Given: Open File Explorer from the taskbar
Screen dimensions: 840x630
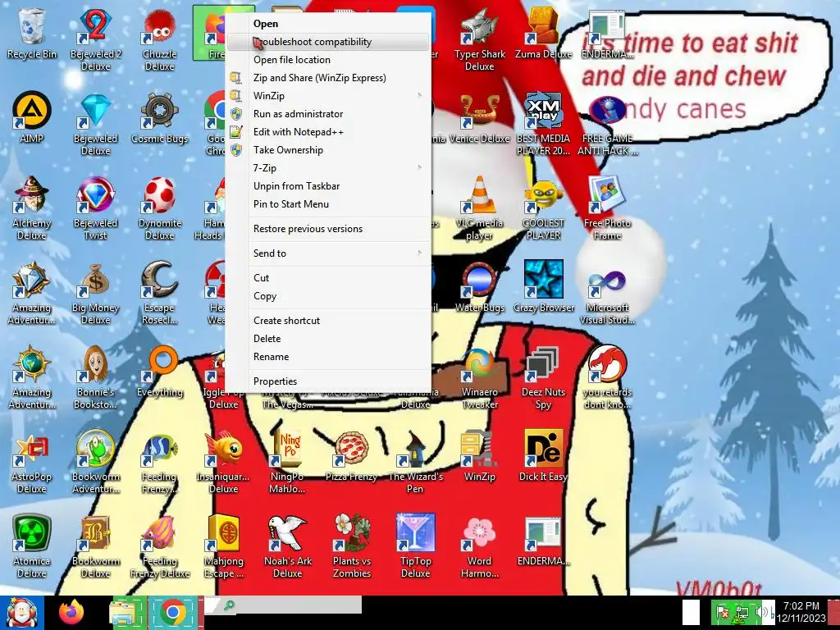Looking at the screenshot, I should [126, 613].
